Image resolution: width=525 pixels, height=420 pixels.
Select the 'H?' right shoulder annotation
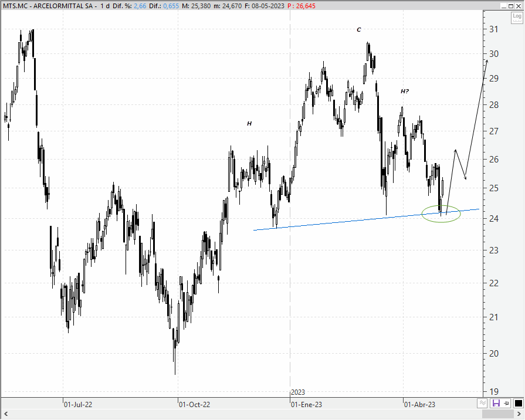click(405, 91)
